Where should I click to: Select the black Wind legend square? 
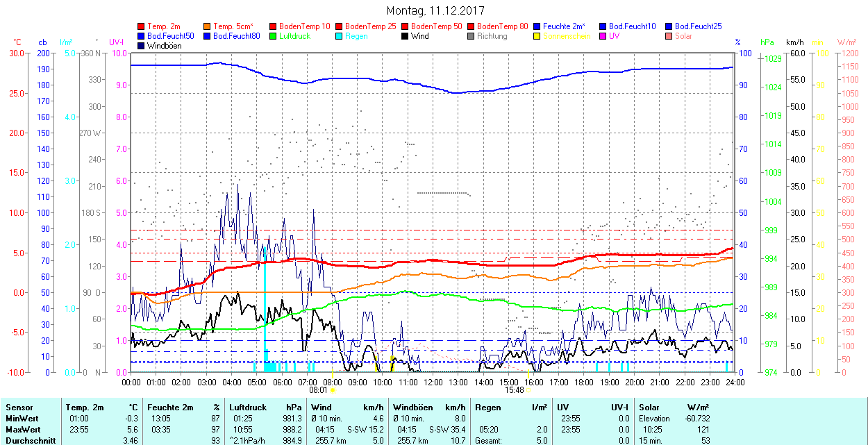click(x=406, y=36)
